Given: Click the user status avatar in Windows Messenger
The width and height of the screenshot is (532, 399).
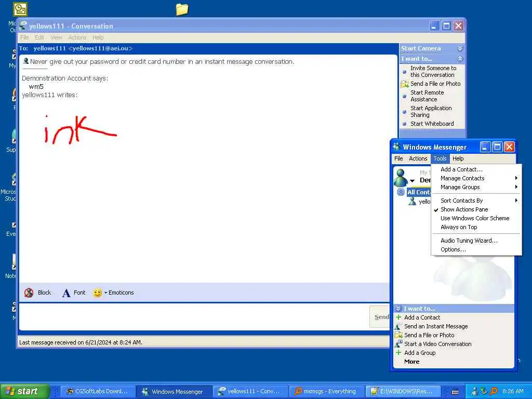Looking at the screenshot, I should pos(401,178).
